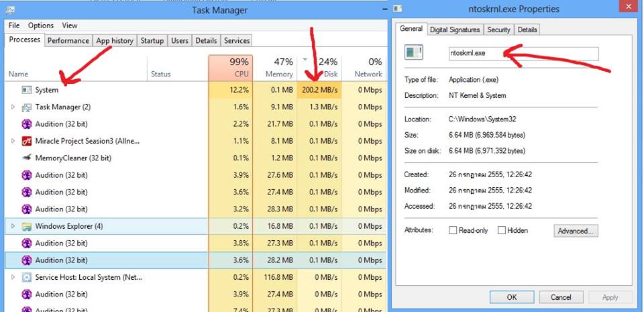Expand the Windows Explorer (4) group
Screen dimensions: 644x312
[x=13, y=226]
